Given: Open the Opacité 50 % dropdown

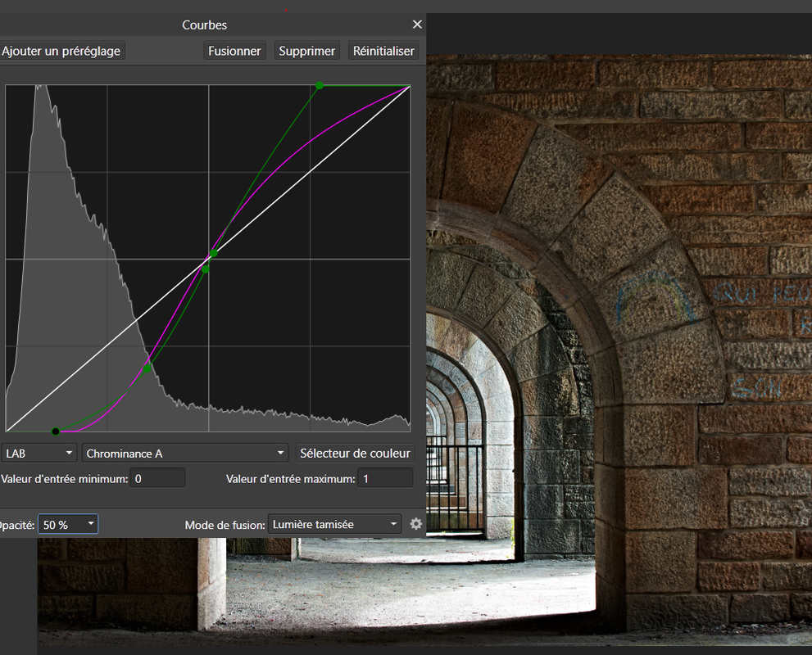Looking at the screenshot, I should point(68,524).
